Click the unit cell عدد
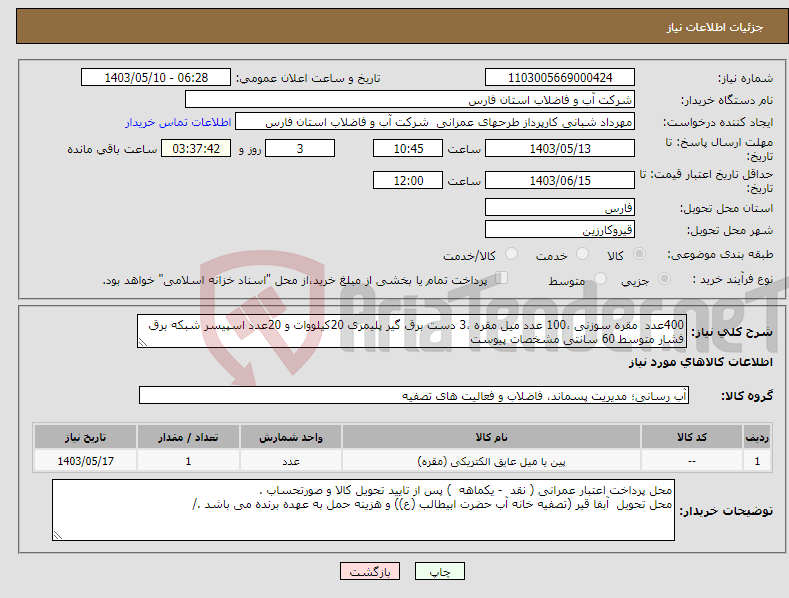789x598 pixels. click(x=291, y=461)
